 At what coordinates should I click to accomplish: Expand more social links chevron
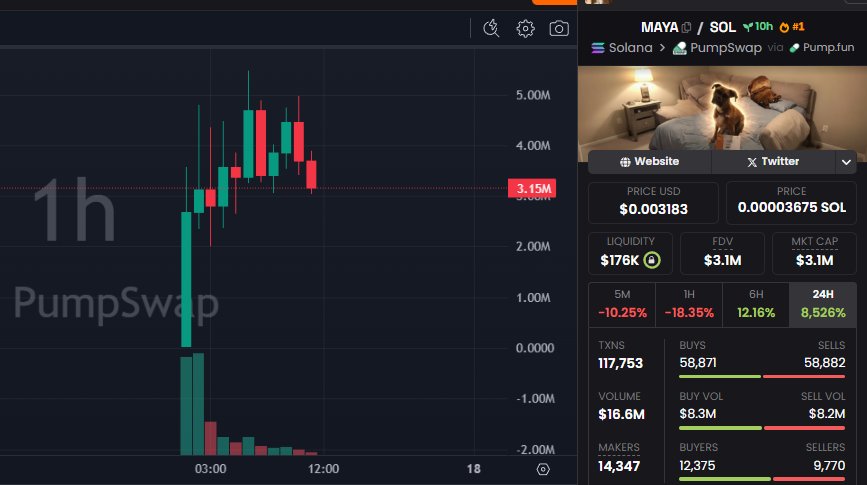pos(846,162)
